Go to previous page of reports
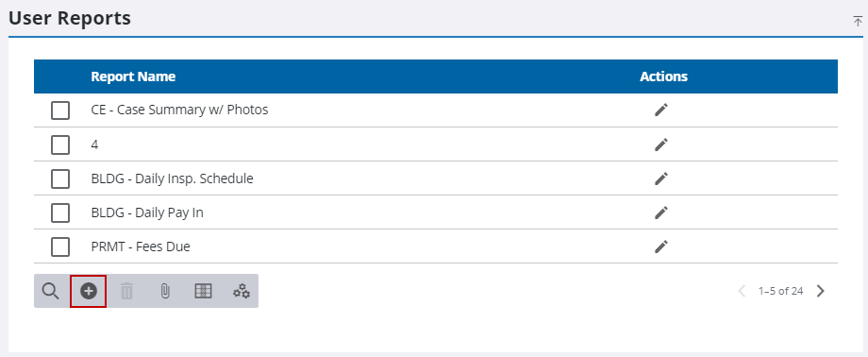 [x=742, y=291]
